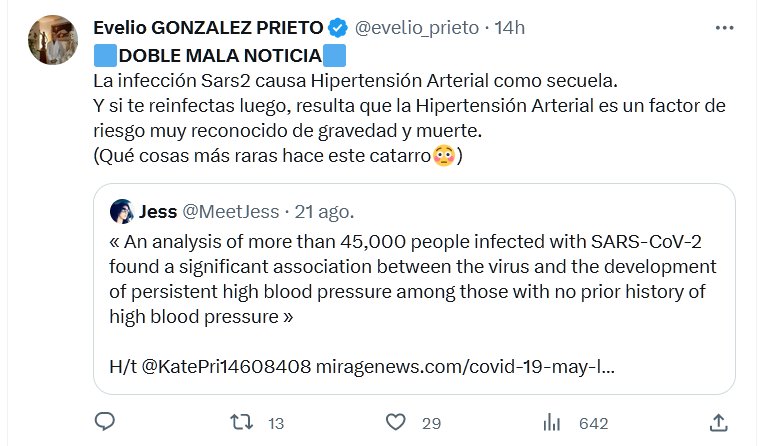This screenshot has height=446, width=768.
Task: Click the like count of 29
Action: 431,423
